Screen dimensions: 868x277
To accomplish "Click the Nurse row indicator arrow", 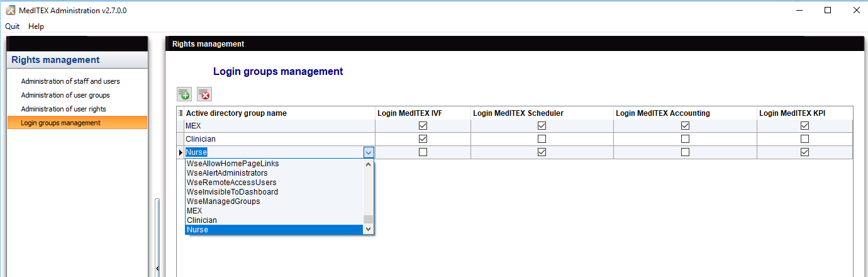I will (181, 152).
